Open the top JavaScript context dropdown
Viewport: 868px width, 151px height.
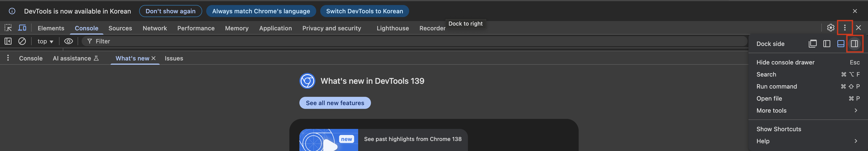(x=45, y=41)
